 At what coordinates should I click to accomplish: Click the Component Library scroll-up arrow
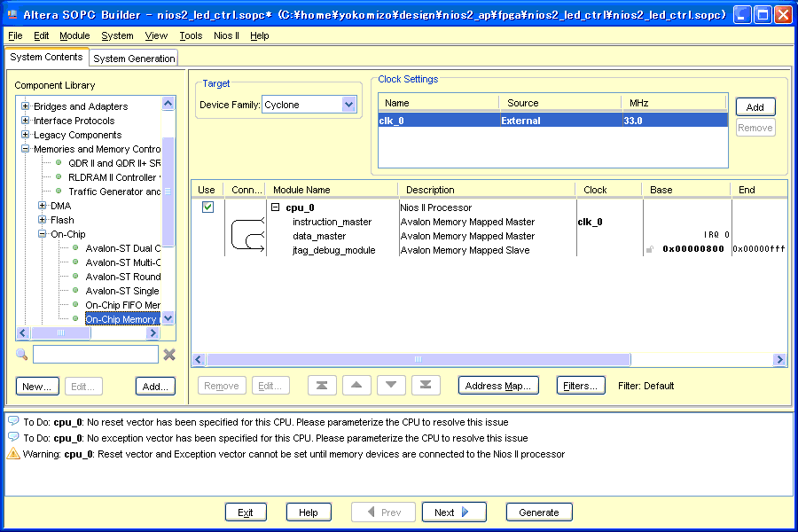pos(168,104)
